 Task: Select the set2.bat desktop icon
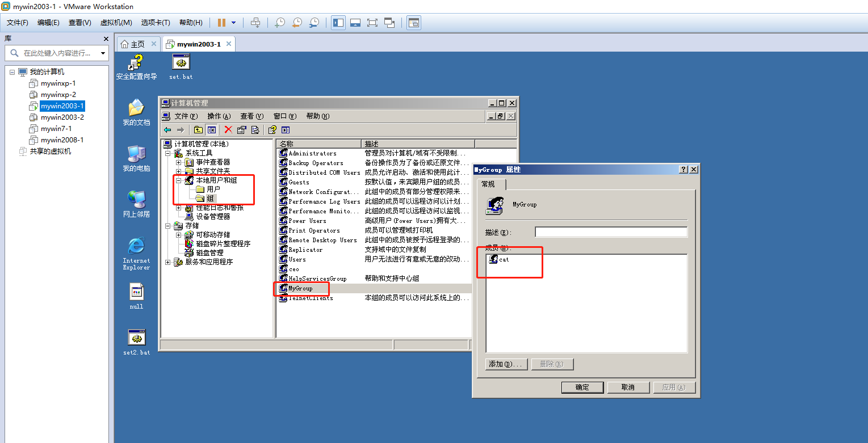pos(136,342)
